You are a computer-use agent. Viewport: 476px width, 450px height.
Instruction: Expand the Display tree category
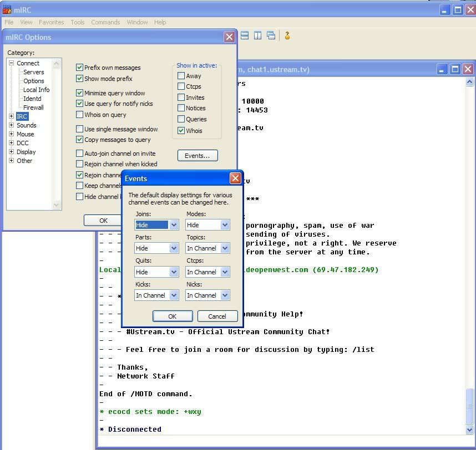tap(11, 152)
